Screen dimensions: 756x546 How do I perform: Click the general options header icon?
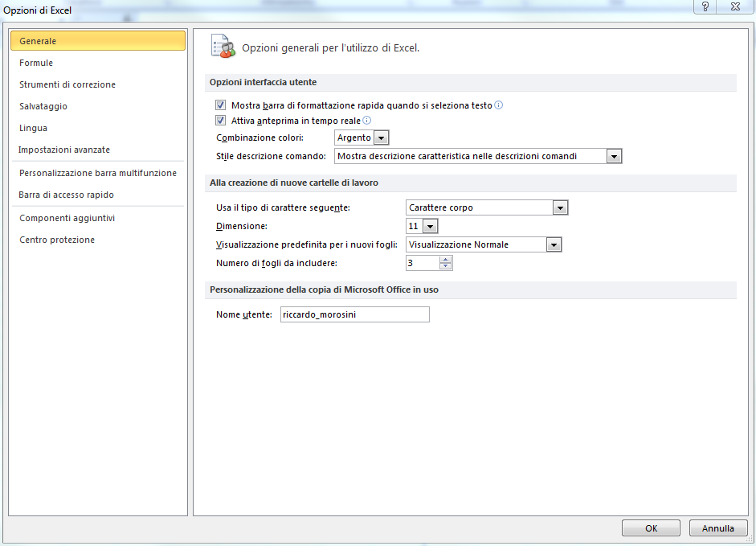pyautogui.click(x=223, y=47)
